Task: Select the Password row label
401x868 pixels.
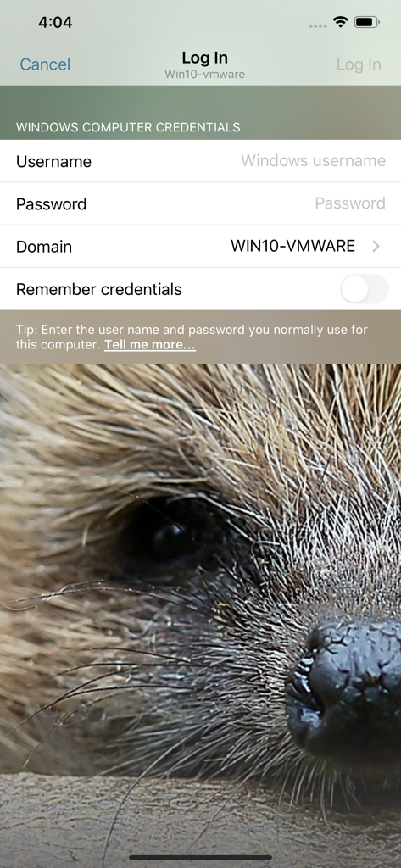Action: tap(52, 203)
